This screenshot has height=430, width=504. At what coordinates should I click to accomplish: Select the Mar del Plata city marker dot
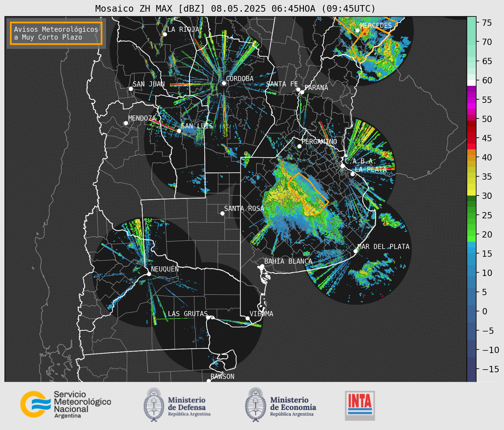coord(356,251)
